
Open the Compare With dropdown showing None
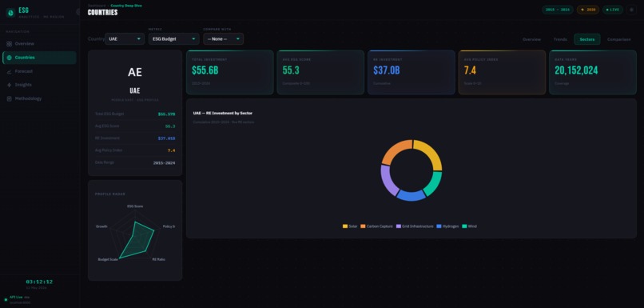(224, 39)
